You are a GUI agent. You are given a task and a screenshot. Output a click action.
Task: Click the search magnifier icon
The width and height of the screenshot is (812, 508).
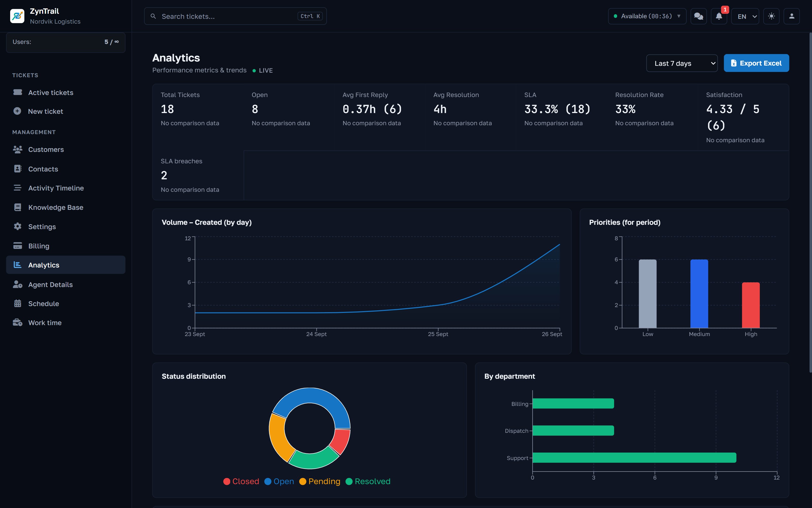pyautogui.click(x=153, y=16)
